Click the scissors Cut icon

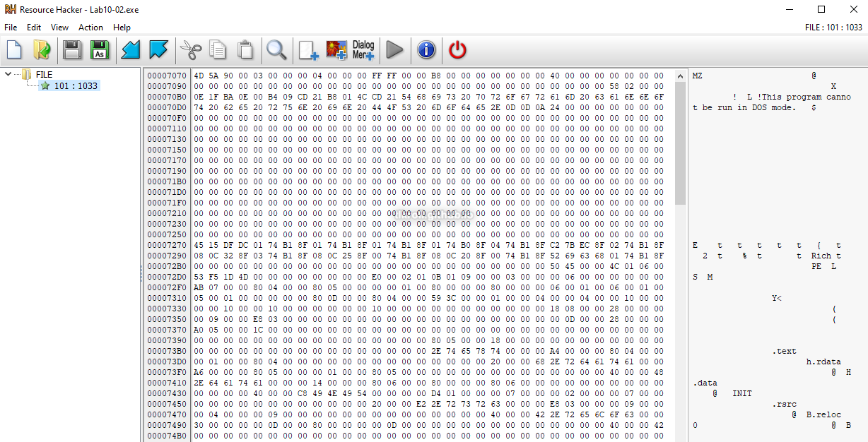pos(190,49)
